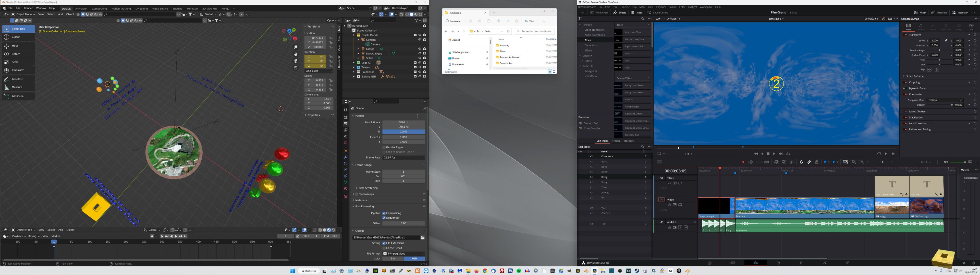Open the Fairlight menu in Resolve
This screenshot has width=980, height=275.
click(692, 7)
